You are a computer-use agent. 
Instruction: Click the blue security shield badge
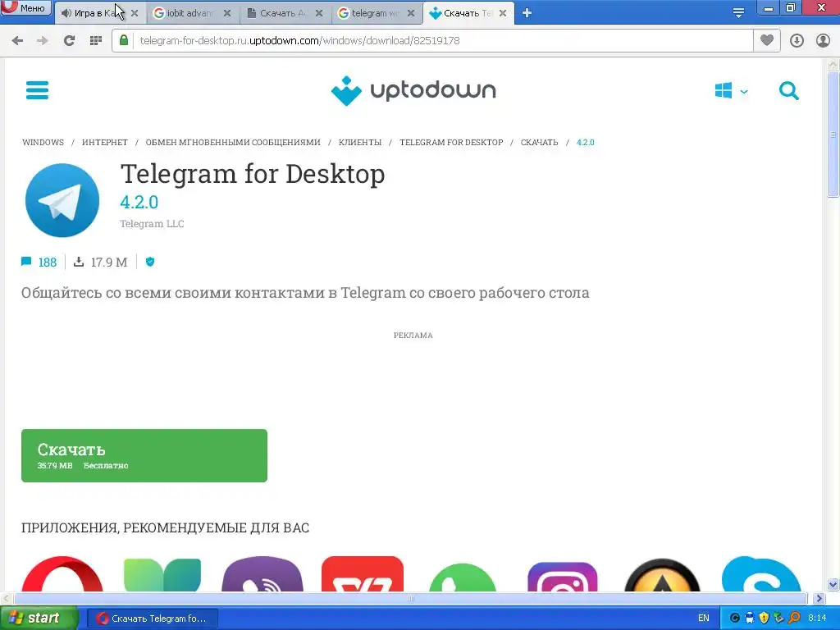pyautogui.click(x=150, y=262)
